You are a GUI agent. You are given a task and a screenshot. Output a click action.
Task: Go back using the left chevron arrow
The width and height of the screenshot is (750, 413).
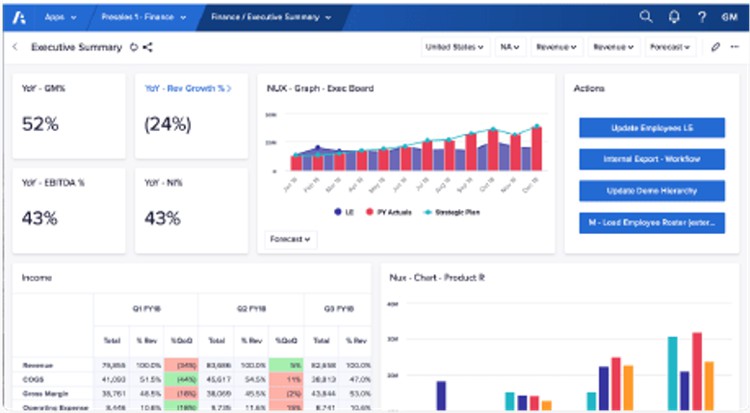(x=15, y=47)
